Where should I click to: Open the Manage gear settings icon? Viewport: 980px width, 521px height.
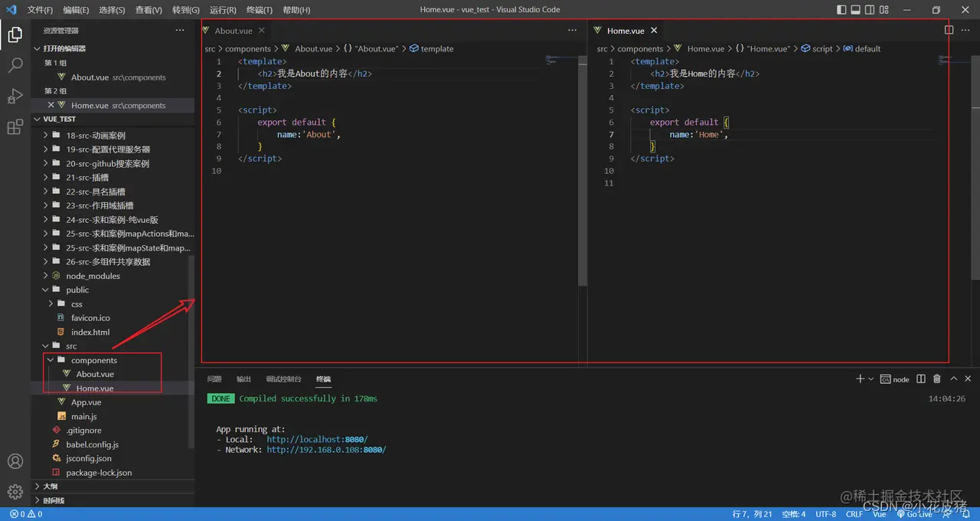pos(15,491)
